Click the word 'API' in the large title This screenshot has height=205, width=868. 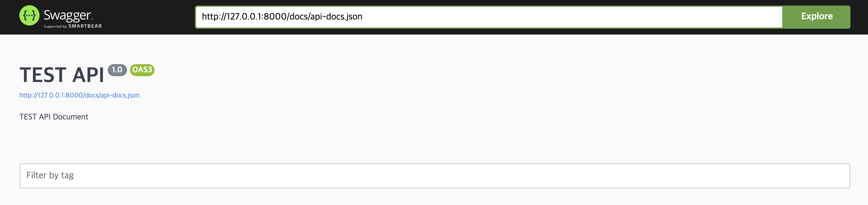88,74
